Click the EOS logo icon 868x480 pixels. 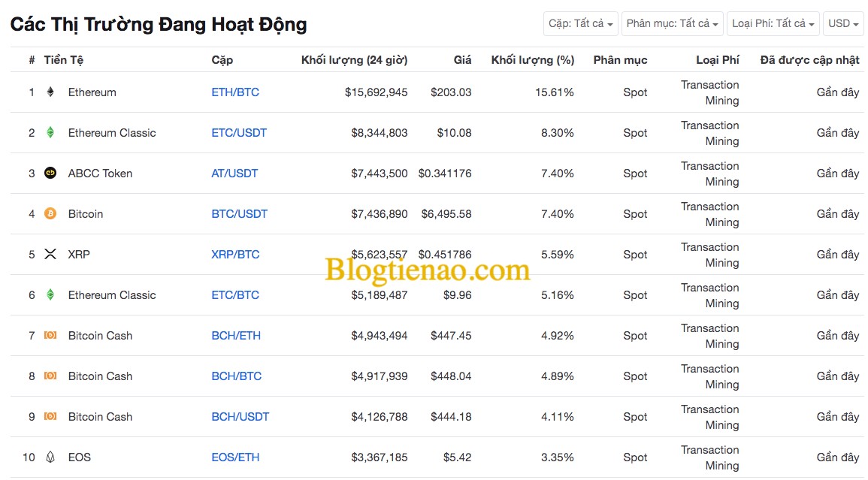50,457
